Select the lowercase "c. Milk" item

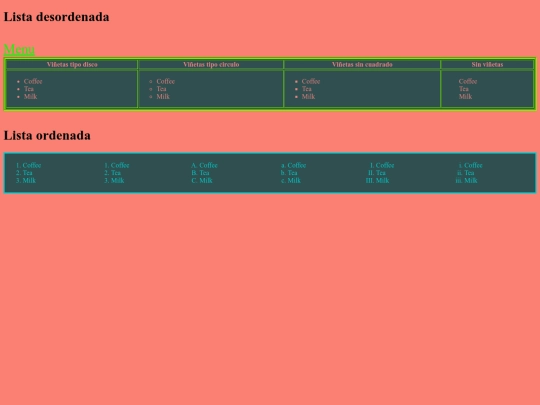tap(291, 180)
